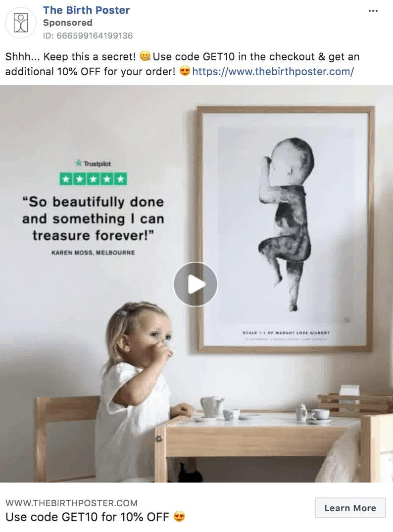
Task: Click the Use code GET10 headline
Action: (x=87, y=517)
